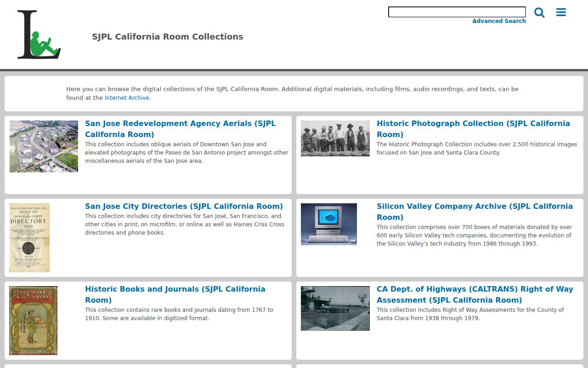The height and width of the screenshot is (368, 588).
Task: Click the vintage computer thumbnail
Action: pyautogui.click(x=329, y=224)
